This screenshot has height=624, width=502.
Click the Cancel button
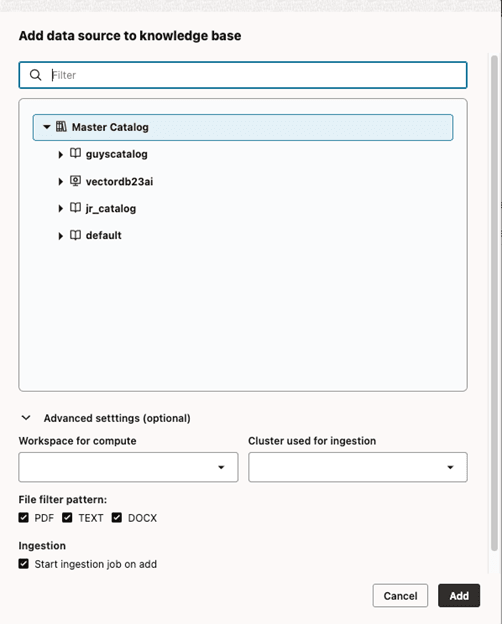[400, 595]
